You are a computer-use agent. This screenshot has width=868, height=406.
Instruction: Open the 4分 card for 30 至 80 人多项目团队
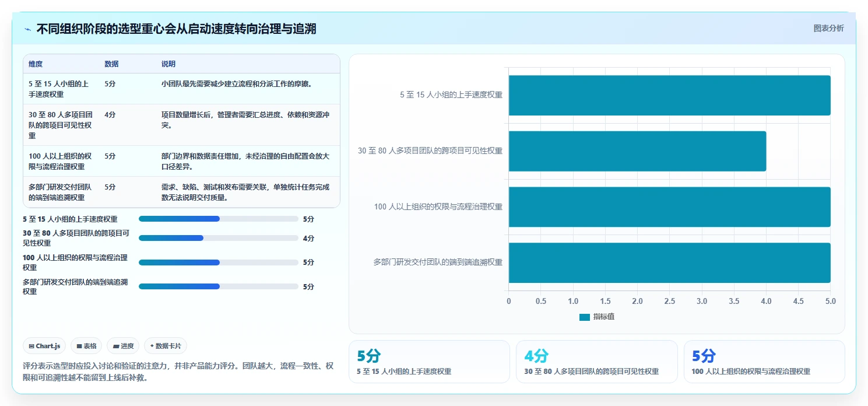coord(597,362)
